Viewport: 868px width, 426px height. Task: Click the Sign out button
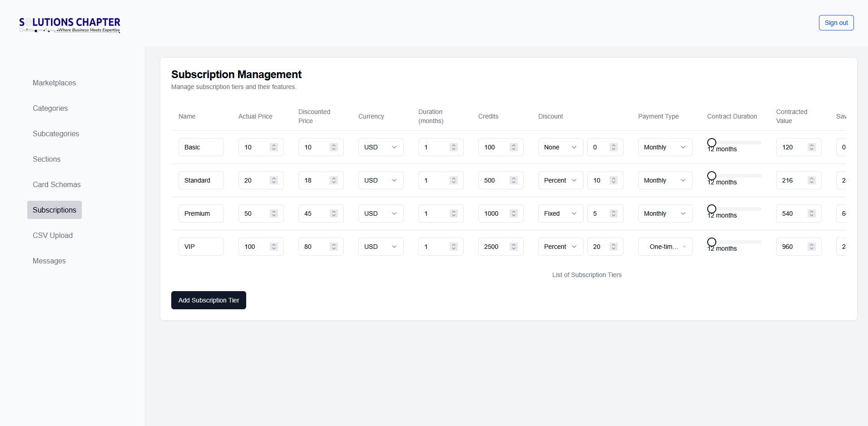836,23
